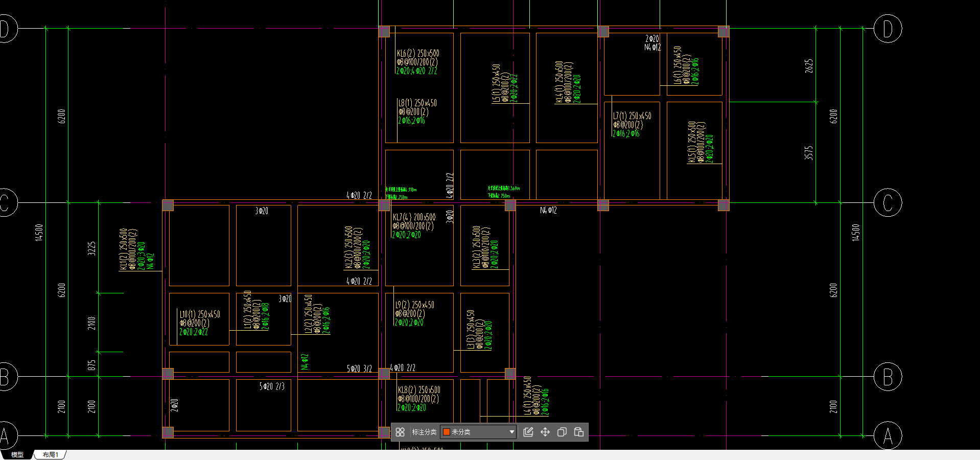Image resolution: width=980 pixels, height=460 pixels.
Task: Select the rotated L3(3) 250x450 beam label
Action: pyautogui.click(x=470, y=329)
